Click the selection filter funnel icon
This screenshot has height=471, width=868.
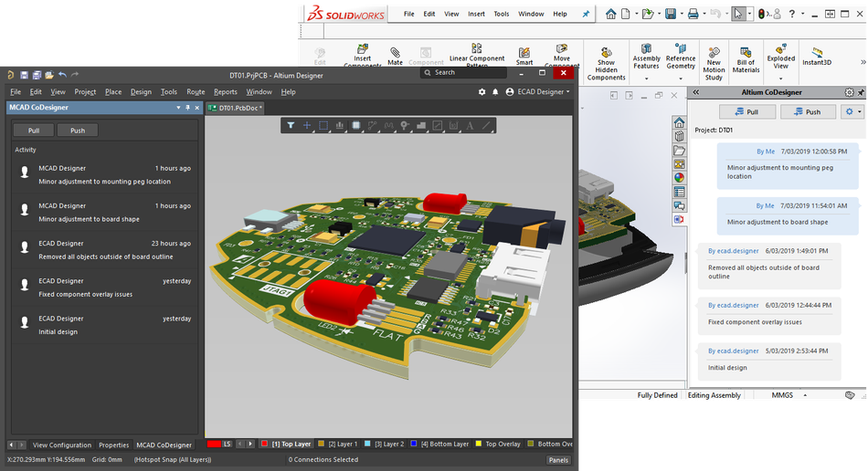pyautogui.click(x=291, y=125)
